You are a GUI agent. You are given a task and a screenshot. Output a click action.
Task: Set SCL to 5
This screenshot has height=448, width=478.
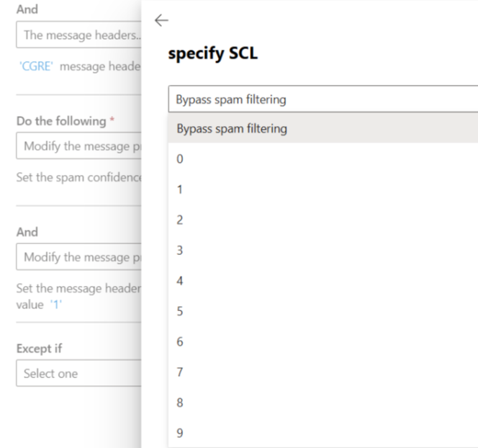point(179,312)
